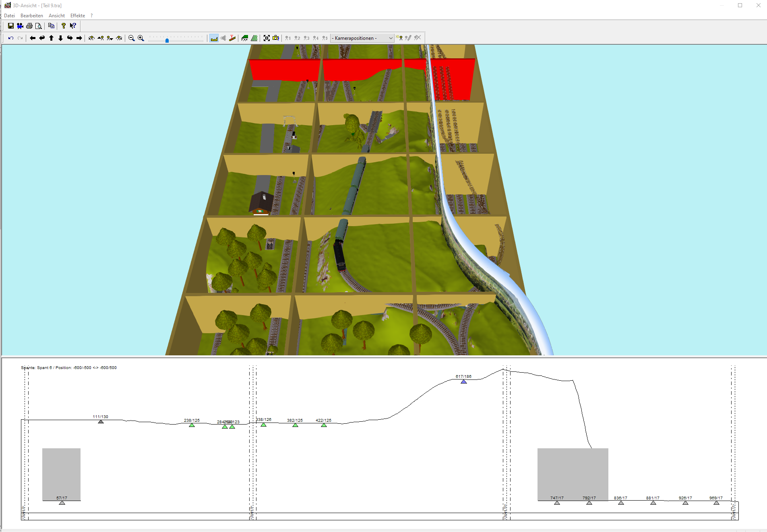Move camera backward with down arrow
This screenshot has height=532, width=767.
click(60, 38)
